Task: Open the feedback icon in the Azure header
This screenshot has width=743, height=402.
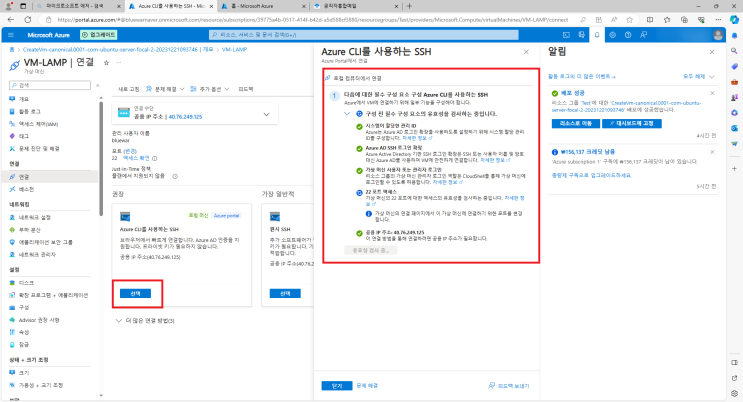Action: pyautogui.click(x=643, y=35)
